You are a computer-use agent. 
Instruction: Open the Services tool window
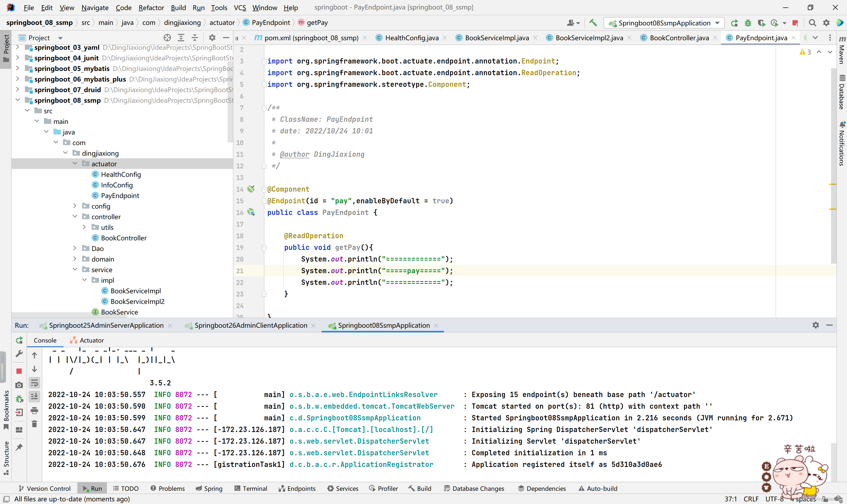pyautogui.click(x=343, y=488)
